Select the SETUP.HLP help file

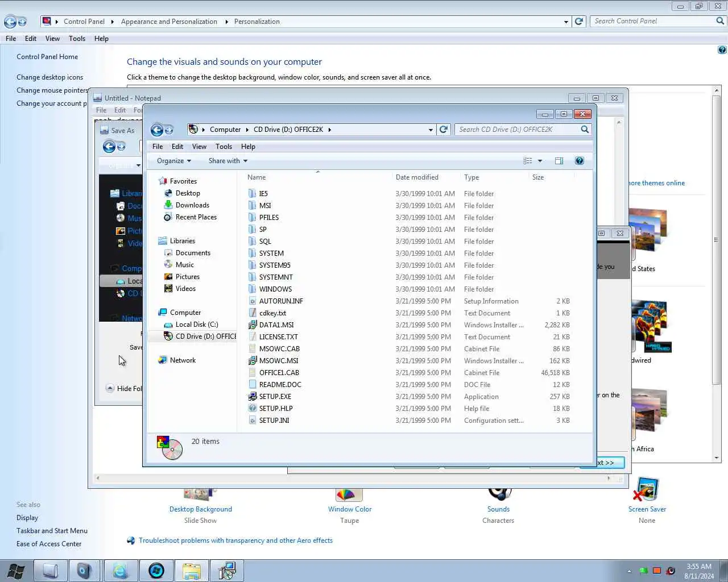pyautogui.click(x=276, y=409)
